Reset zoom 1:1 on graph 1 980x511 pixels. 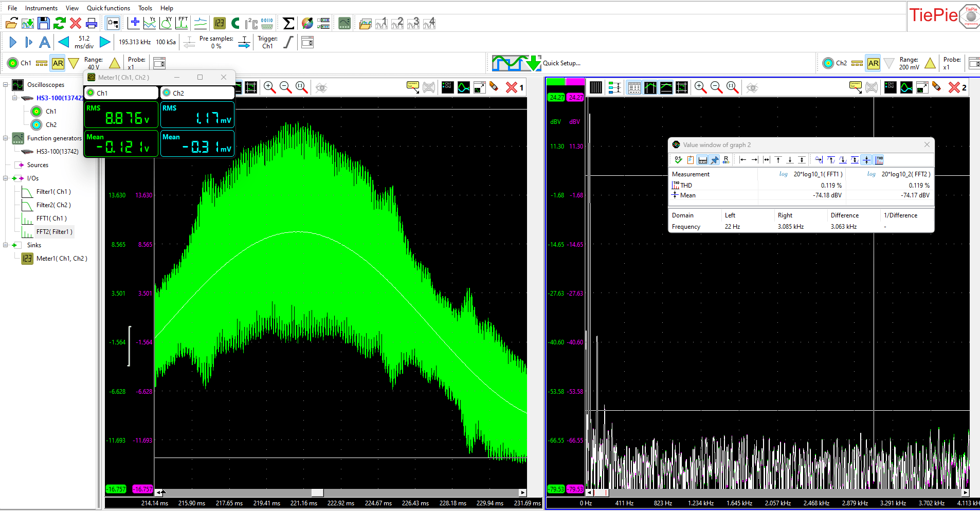pos(302,87)
